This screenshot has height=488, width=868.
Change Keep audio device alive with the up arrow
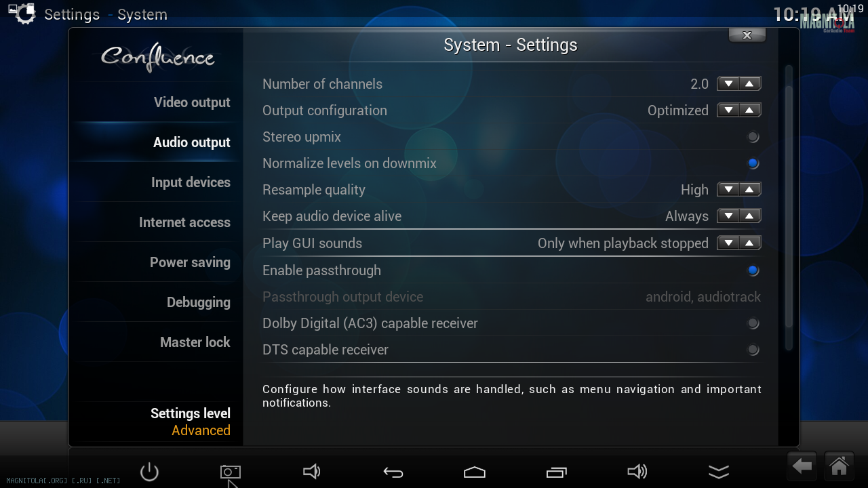749,216
